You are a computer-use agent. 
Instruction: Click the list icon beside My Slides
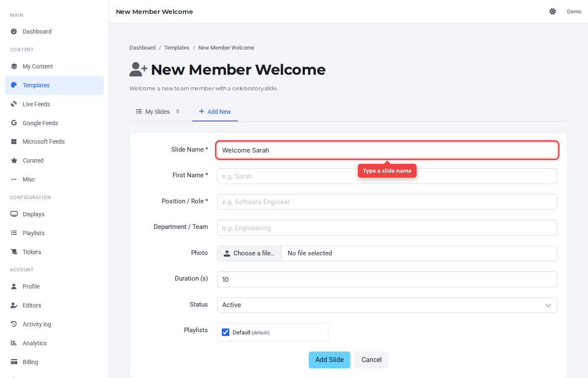click(139, 111)
